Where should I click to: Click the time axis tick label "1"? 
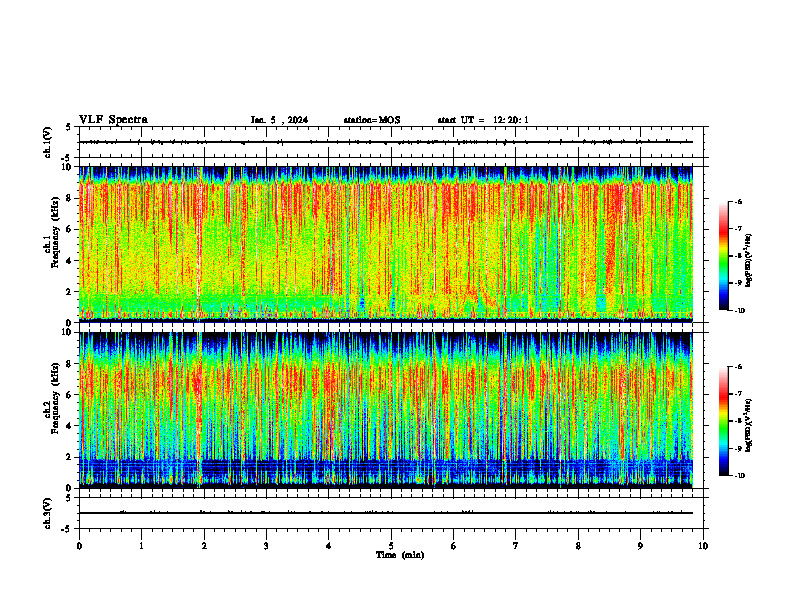141,546
